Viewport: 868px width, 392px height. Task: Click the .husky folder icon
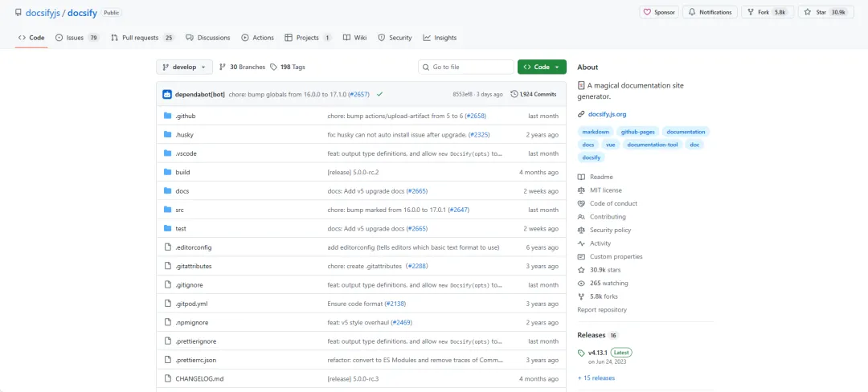pyautogui.click(x=168, y=135)
